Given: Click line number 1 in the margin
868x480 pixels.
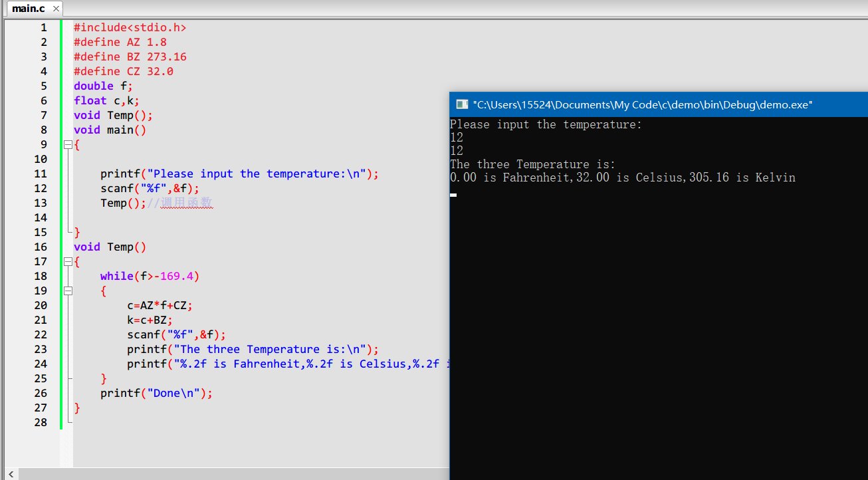Looking at the screenshot, I should [43, 27].
